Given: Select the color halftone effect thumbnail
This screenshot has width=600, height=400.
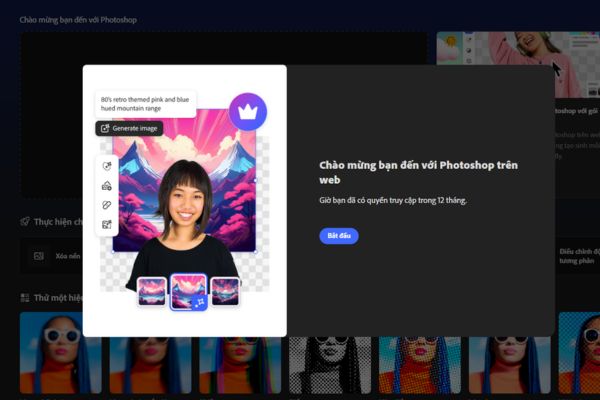Looking at the screenshot, I should [420, 365].
